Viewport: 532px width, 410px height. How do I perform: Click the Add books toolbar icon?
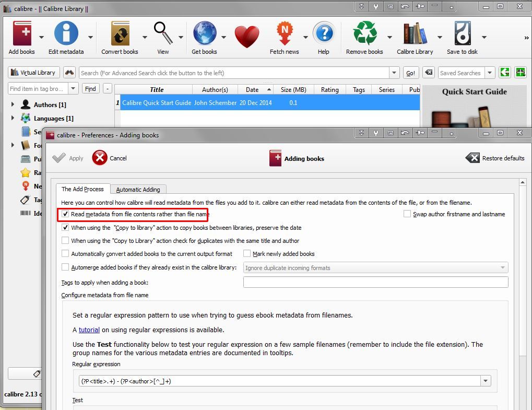click(x=22, y=33)
